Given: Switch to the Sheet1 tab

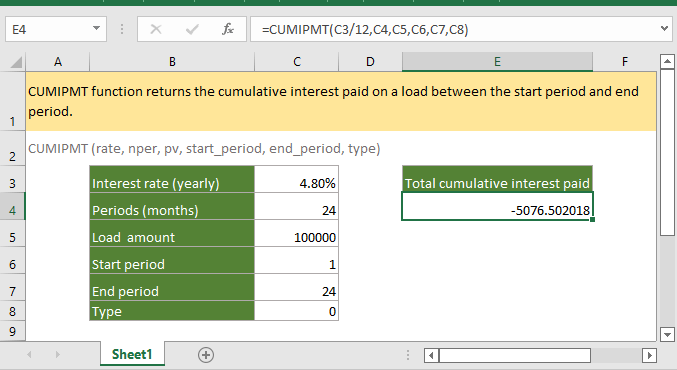Looking at the screenshot, I should 132,354.
